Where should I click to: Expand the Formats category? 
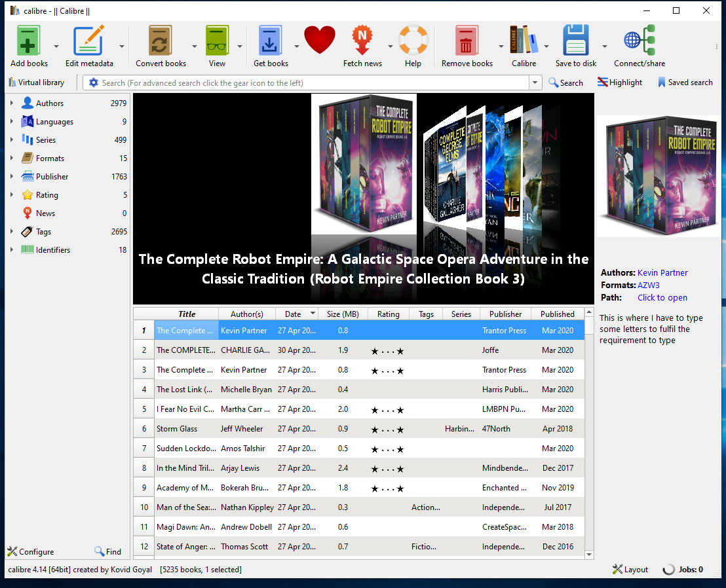[x=12, y=158]
